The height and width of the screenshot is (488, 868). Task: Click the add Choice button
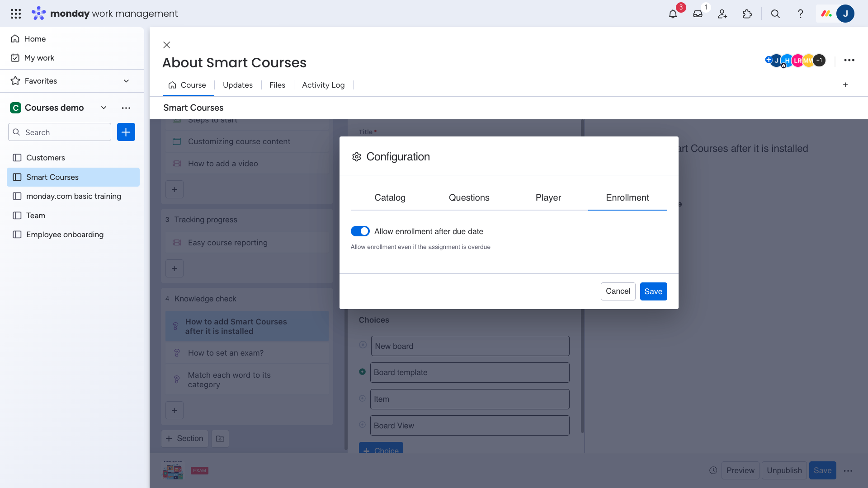click(x=381, y=448)
